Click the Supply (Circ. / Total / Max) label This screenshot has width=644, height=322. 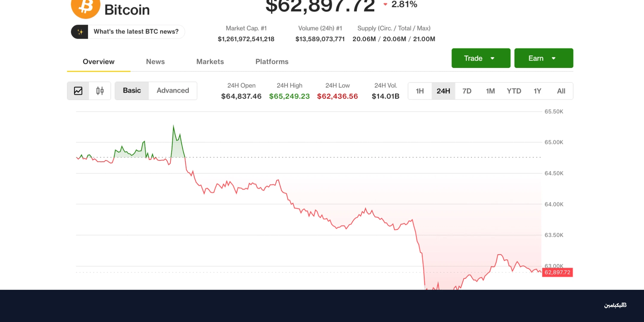click(x=394, y=28)
